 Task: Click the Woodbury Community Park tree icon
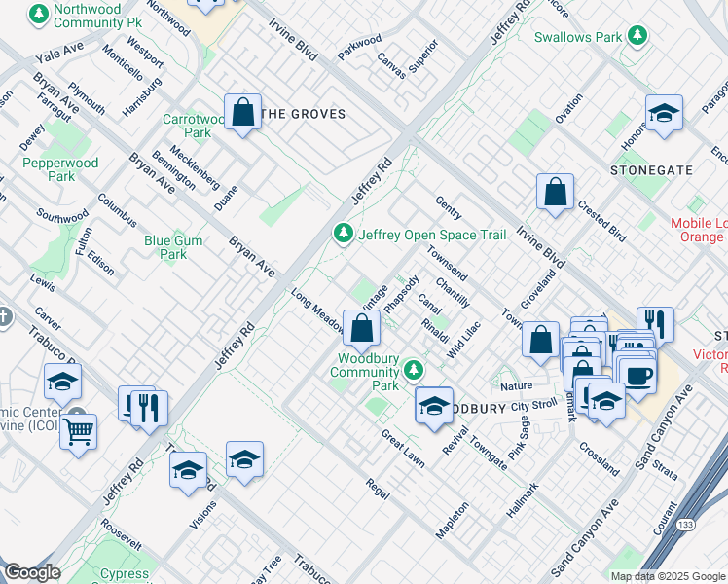(x=415, y=370)
